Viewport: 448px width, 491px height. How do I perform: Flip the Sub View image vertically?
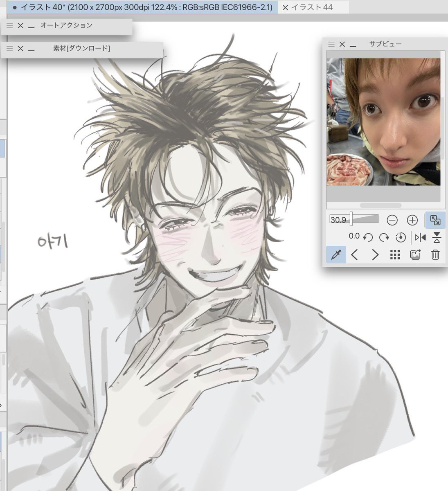(437, 237)
